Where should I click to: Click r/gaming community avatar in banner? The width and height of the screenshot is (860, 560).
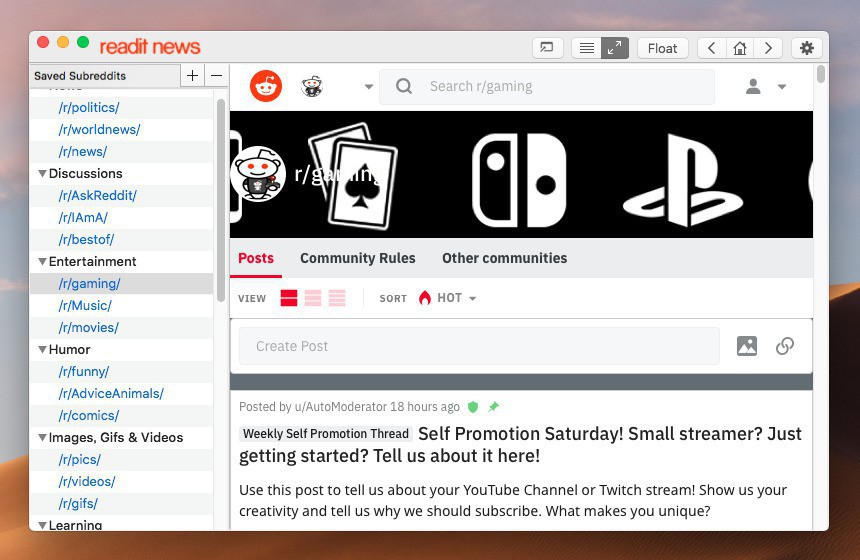point(258,174)
